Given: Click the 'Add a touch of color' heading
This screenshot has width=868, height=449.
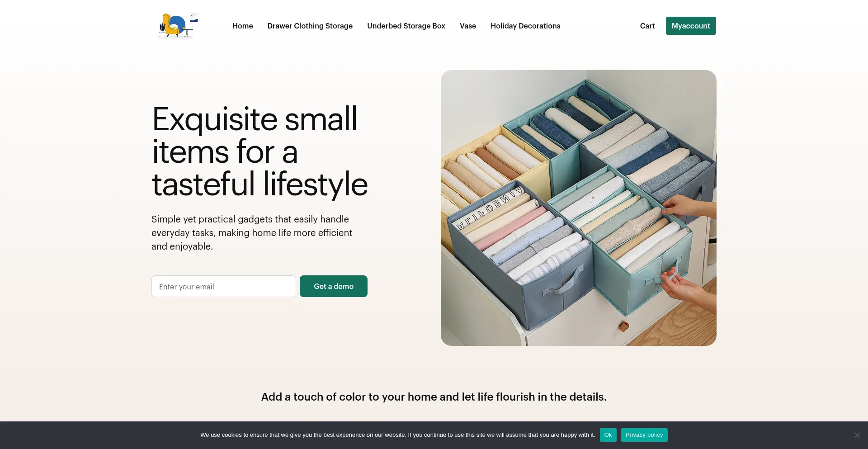Looking at the screenshot, I should click(x=434, y=397).
